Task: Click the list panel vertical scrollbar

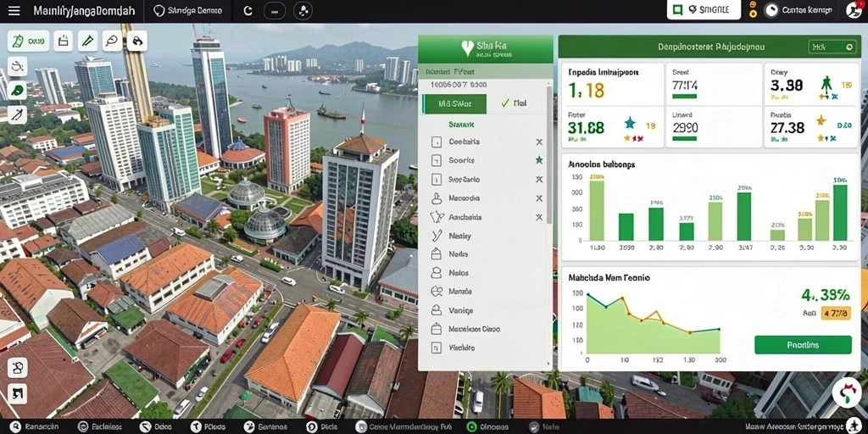Action: (549, 155)
